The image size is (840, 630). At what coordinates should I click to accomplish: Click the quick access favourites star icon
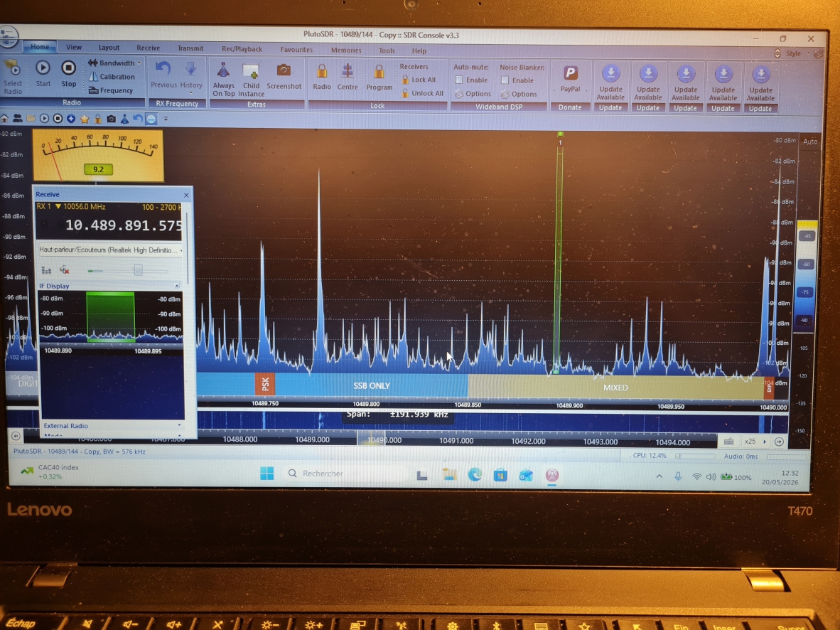pyautogui.click(x=85, y=119)
